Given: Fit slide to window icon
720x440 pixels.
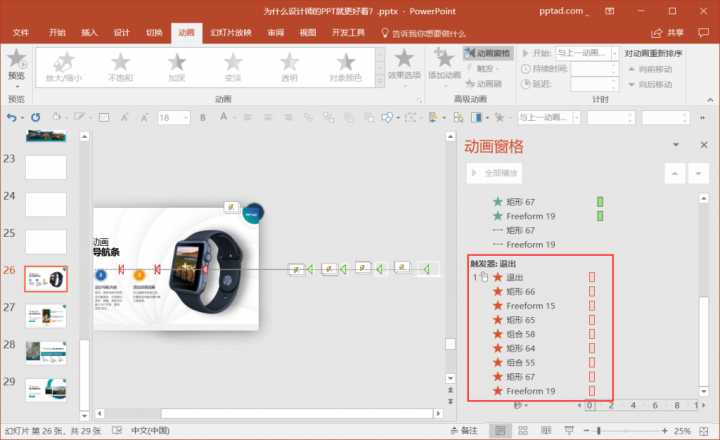Looking at the screenshot, I should tap(704, 431).
